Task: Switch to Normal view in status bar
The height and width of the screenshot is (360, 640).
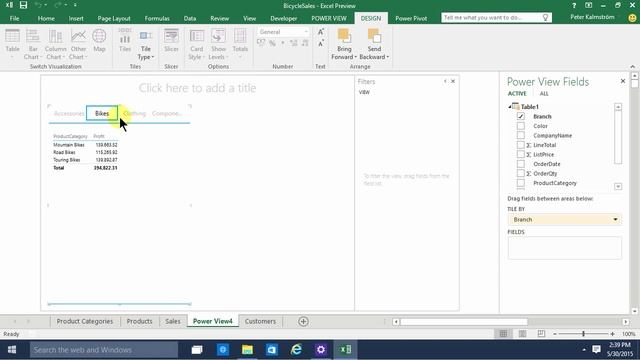Action: [x=503, y=334]
